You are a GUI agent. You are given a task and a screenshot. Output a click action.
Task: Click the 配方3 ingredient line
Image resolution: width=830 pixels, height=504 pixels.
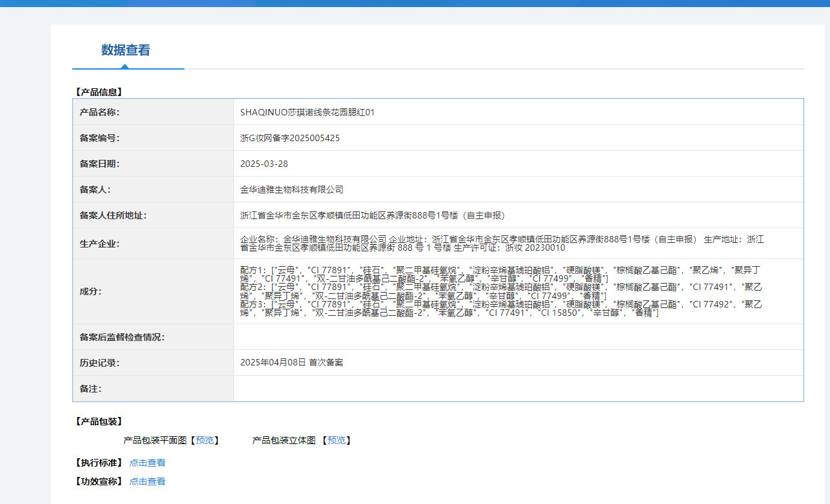[x=501, y=308]
